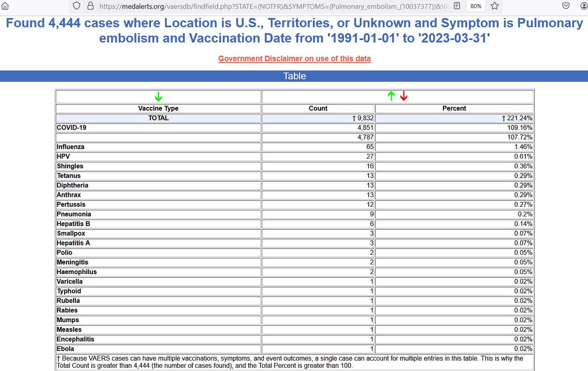
Task: Click the Measles row label
Action: tap(69, 329)
